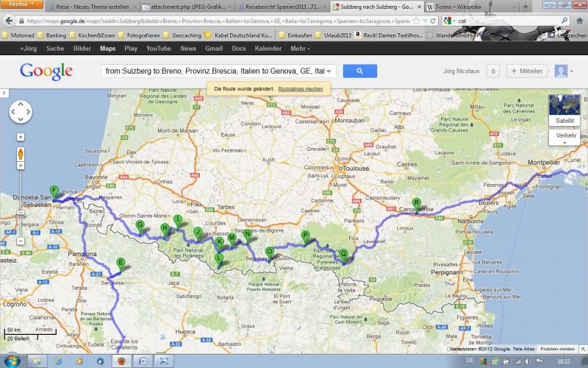
Task: Reload the page
Action: (434, 21)
